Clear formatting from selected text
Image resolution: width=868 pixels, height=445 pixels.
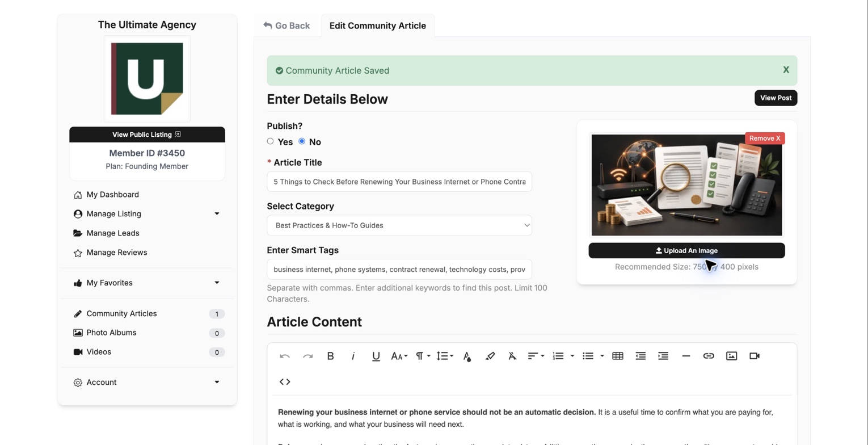click(x=512, y=356)
